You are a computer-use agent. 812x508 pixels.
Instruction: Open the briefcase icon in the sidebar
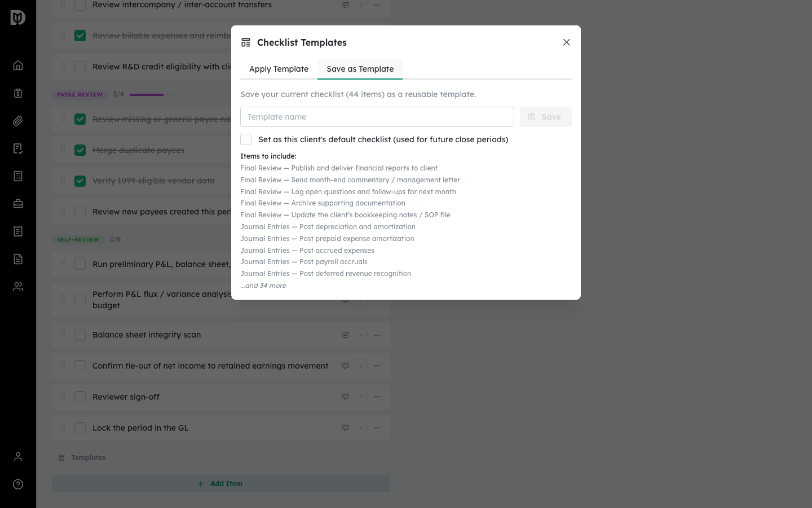pos(18,204)
